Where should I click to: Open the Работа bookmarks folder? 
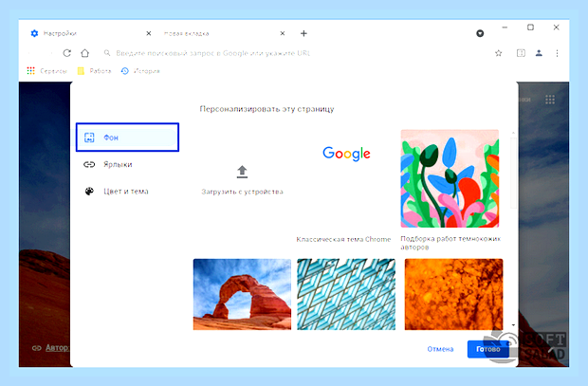(94, 71)
